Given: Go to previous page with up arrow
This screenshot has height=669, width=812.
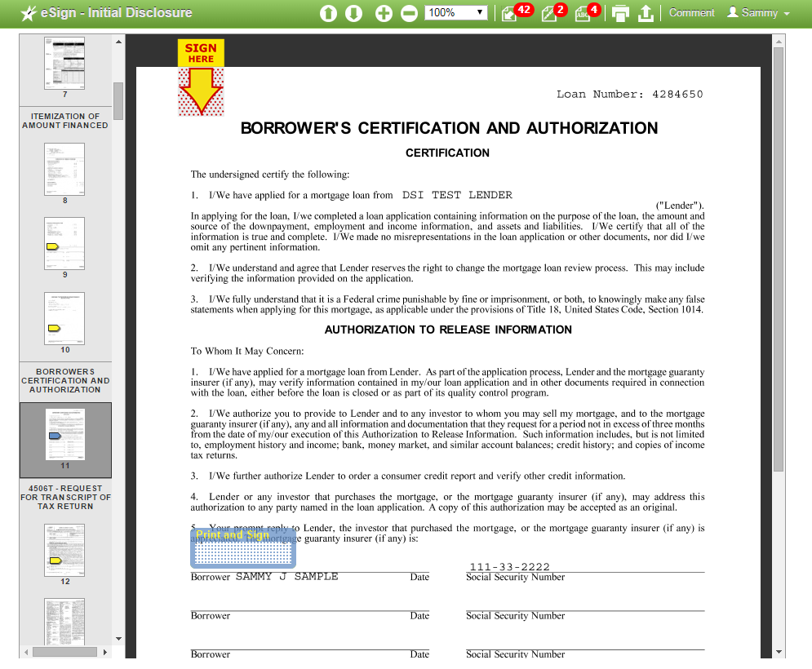Looking at the screenshot, I should point(328,14).
